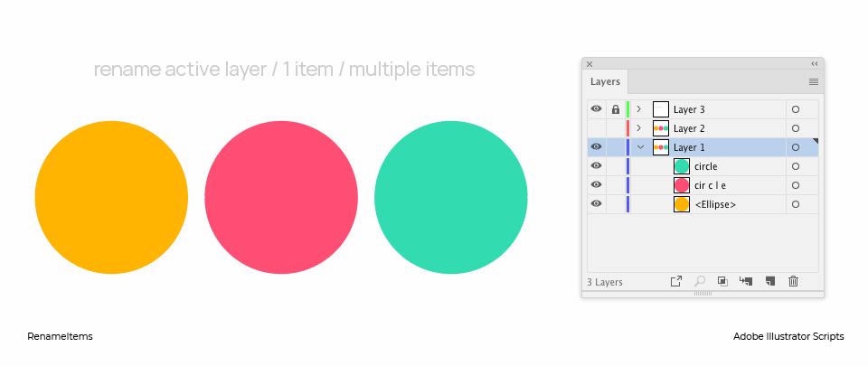
Task: Select the 'cir c l e' sublayer name
Action: [x=711, y=185]
